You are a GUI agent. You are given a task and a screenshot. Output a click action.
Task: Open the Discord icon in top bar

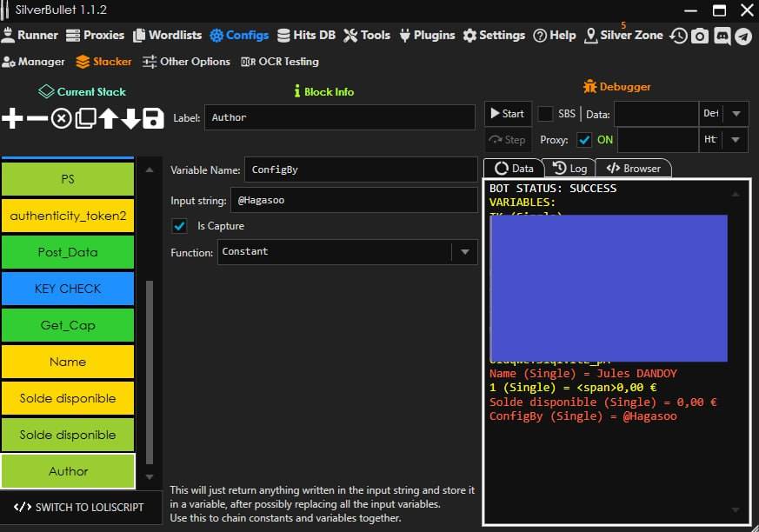point(722,36)
